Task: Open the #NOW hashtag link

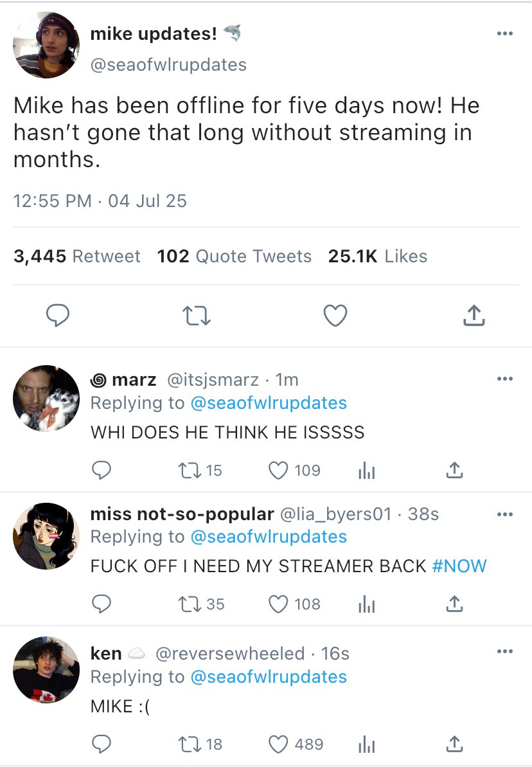Action: 459,566
